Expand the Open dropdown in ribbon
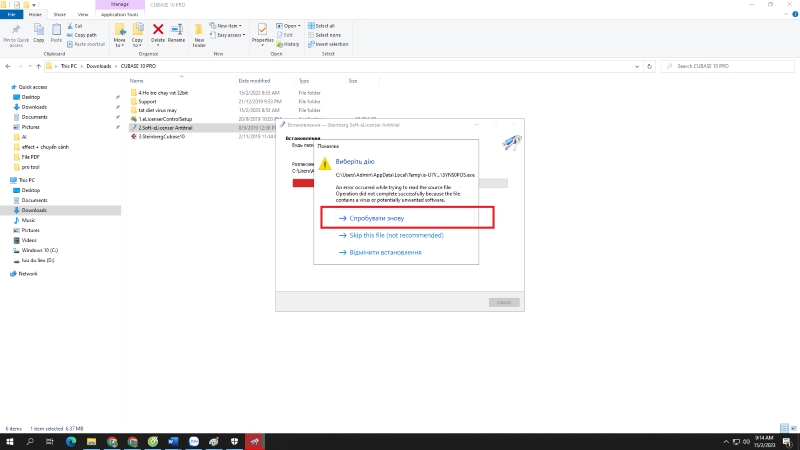Image resolution: width=800 pixels, height=450 pixels. 288,26
